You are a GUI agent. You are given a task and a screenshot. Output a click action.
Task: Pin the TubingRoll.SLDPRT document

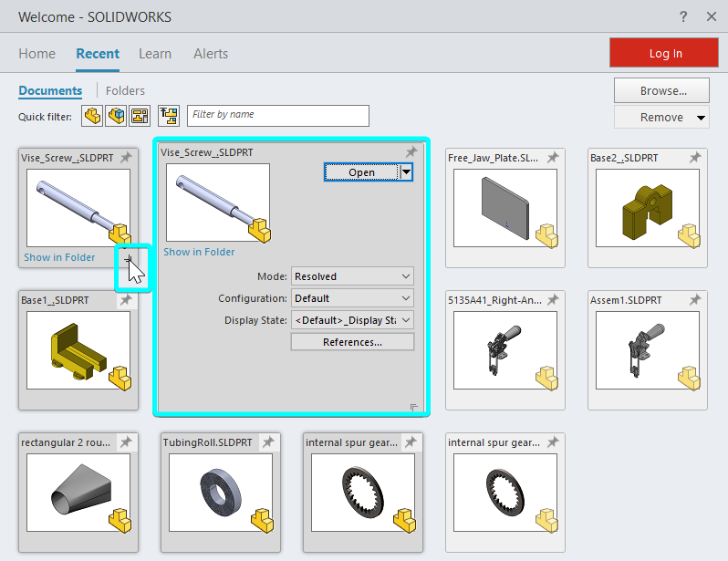pyautogui.click(x=268, y=442)
